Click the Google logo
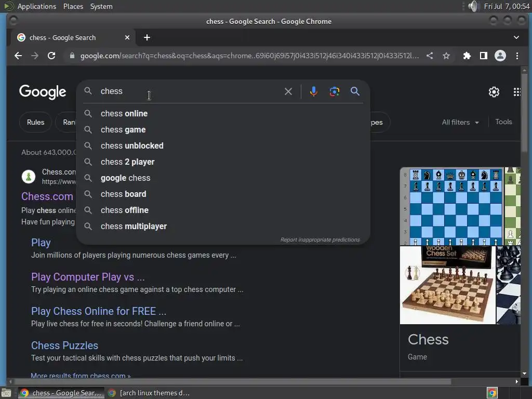The image size is (532, 399). (x=43, y=91)
